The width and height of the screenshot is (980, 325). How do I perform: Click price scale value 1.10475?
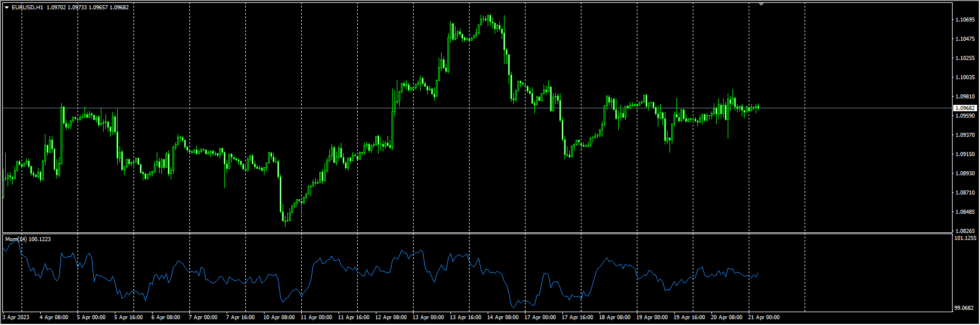[965, 39]
